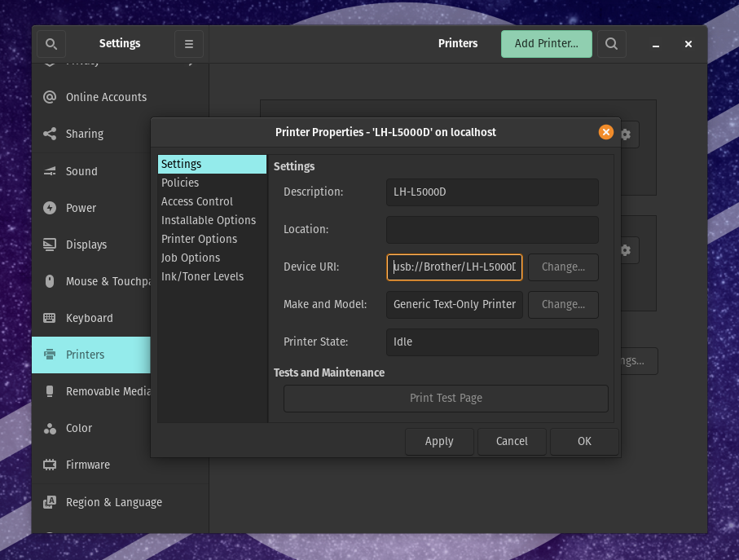
Task: Click the Cancel button
Action: (512, 441)
